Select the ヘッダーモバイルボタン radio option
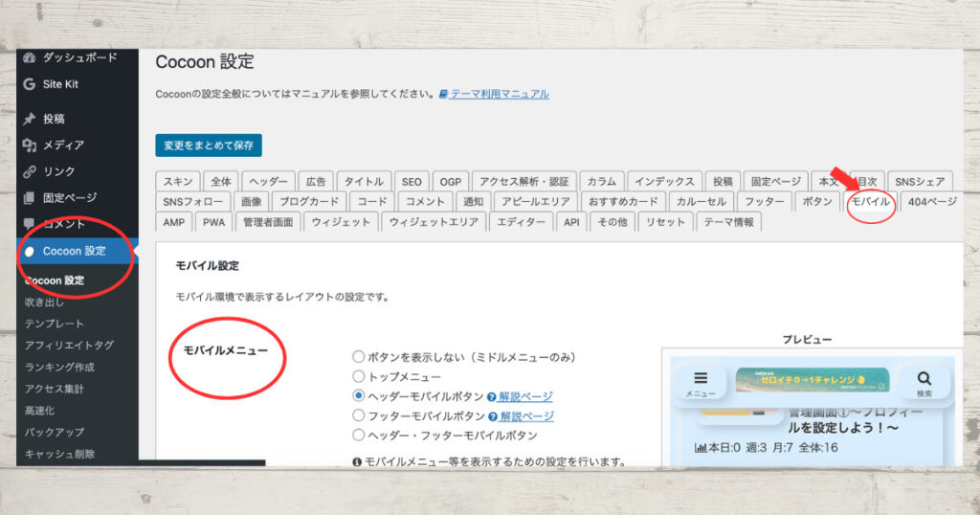This screenshot has width=980, height=515. [x=358, y=395]
